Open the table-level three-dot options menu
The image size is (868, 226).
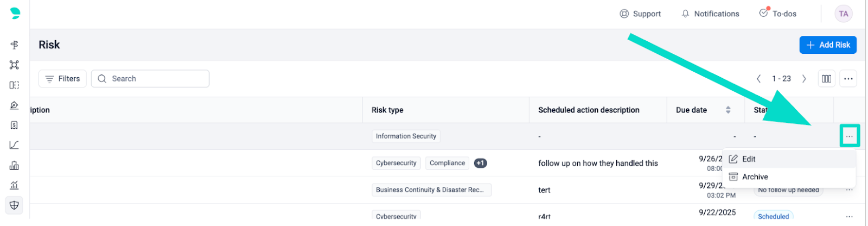point(848,79)
